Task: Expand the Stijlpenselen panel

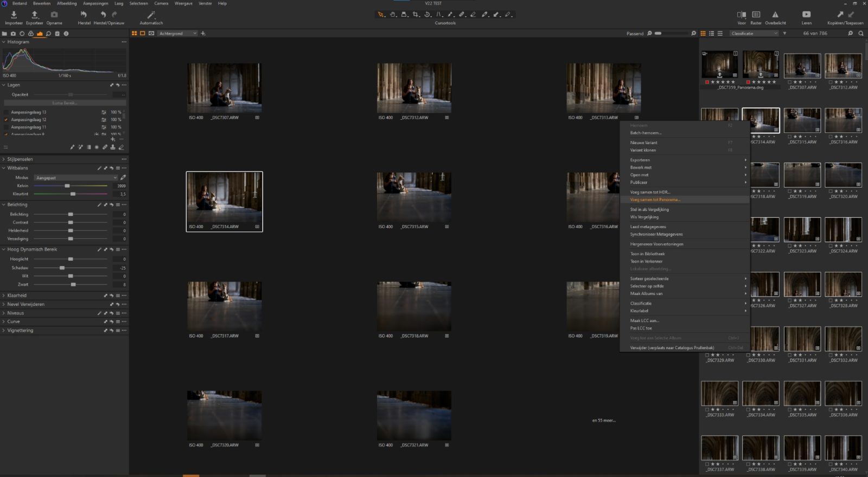Action: (20, 159)
